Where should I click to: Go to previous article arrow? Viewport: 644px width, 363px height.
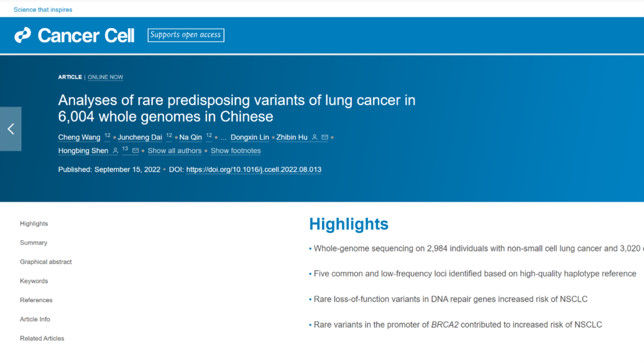[x=11, y=129]
